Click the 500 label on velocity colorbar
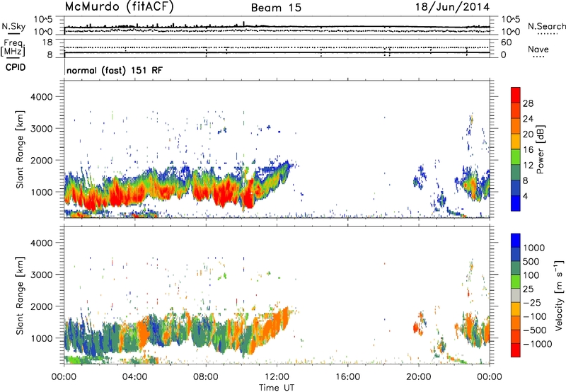Screen dimensions: 566x392 [x=533, y=261]
